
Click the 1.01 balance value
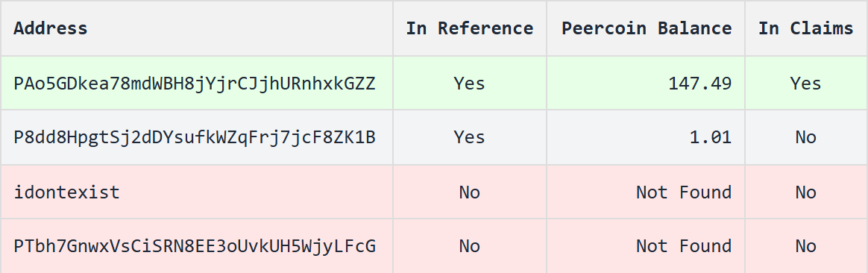(710, 137)
